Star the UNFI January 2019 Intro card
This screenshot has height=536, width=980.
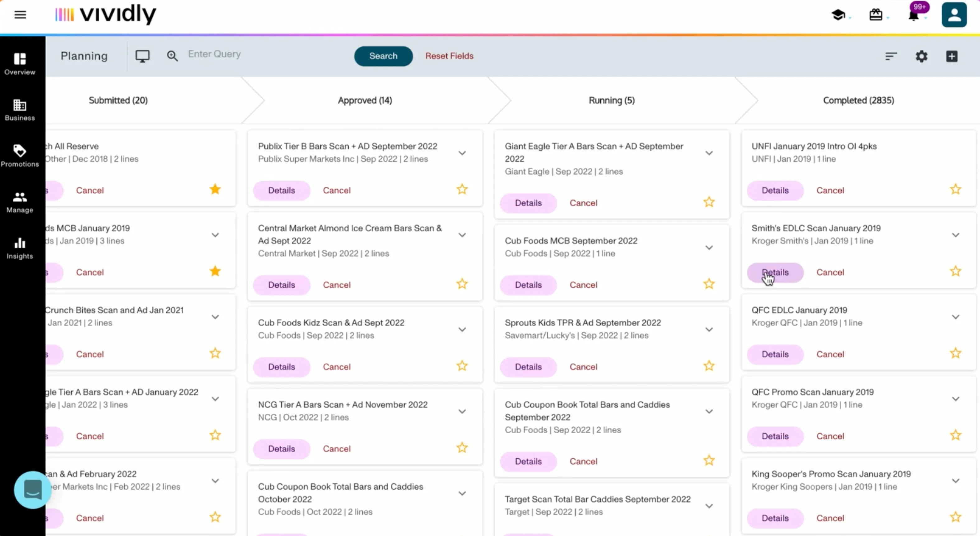pos(955,189)
